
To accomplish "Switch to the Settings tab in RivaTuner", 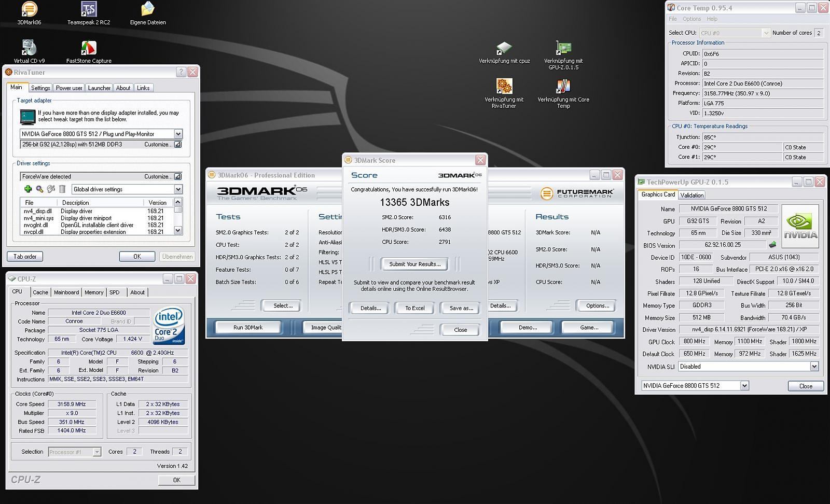I will click(40, 88).
